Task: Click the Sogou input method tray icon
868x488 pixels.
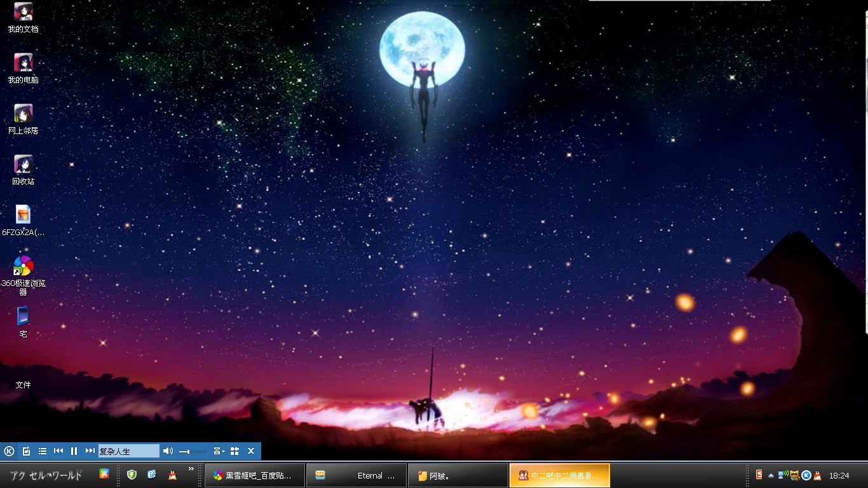Action: tap(759, 475)
